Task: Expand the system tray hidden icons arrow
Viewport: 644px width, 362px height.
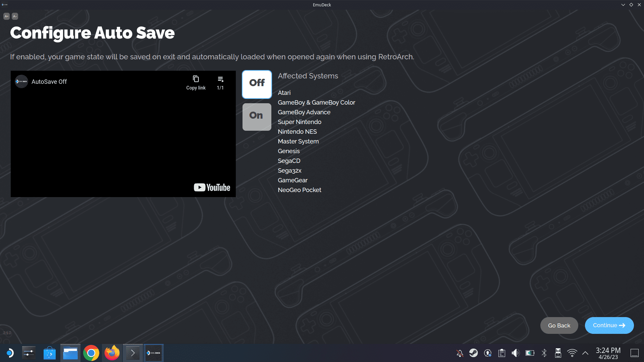Action: 585,353
